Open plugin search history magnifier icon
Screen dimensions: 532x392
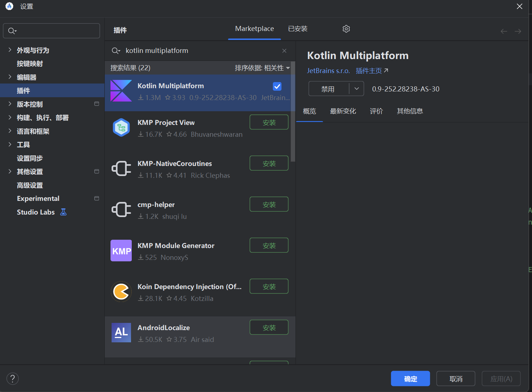point(116,51)
